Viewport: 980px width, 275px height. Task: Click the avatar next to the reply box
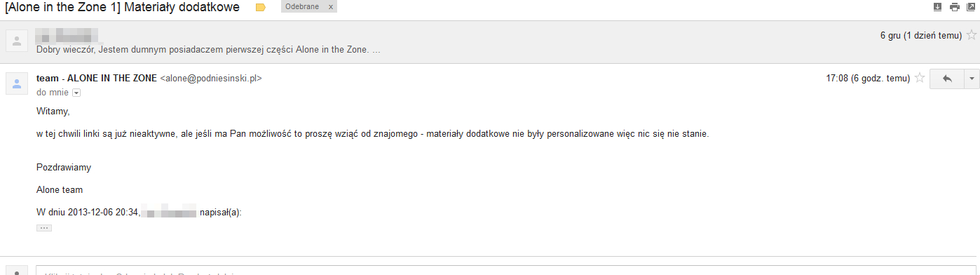[16, 271]
